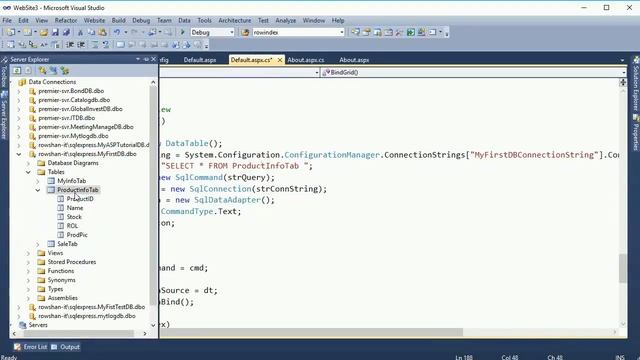Open the Output panel

tap(65, 347)
